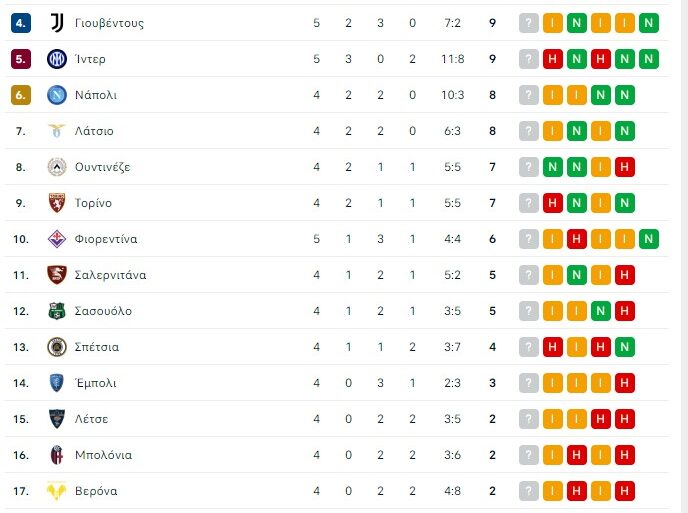Image resolution: width=688 pixels, height=513 pixels.
Task: Click the Verona club crest icon
Action: 56,491
